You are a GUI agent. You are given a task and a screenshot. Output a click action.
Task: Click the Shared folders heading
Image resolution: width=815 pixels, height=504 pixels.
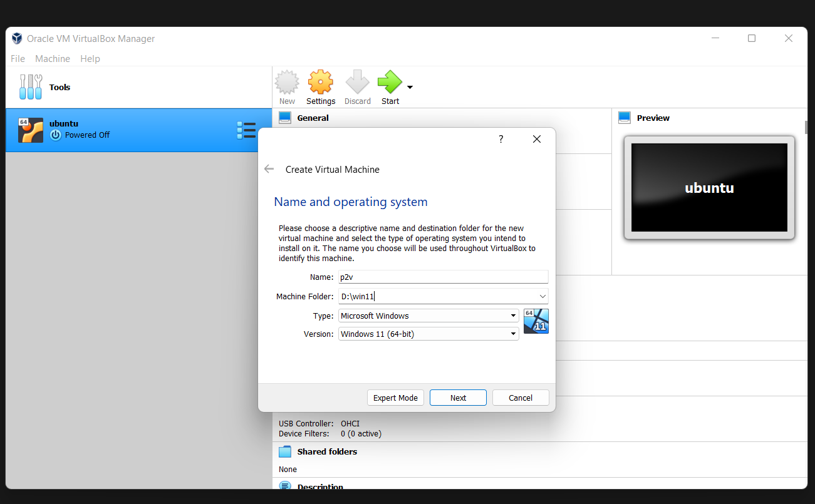(x=327, y=451)
